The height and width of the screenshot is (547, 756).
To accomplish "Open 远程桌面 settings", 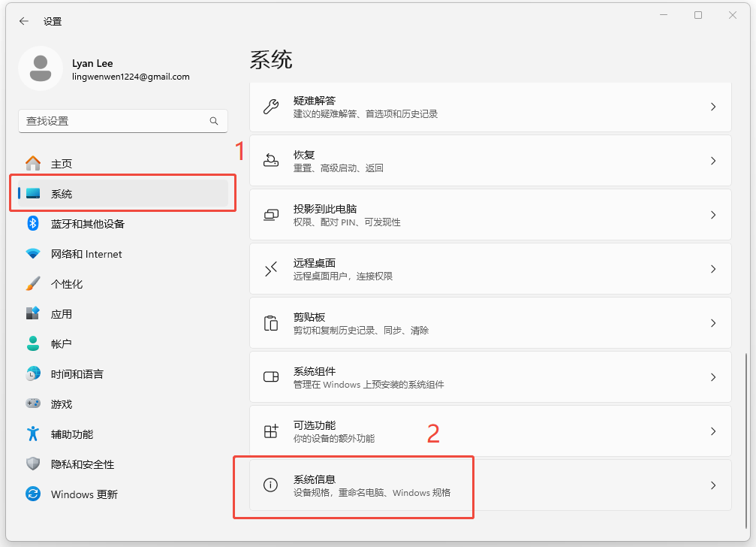I will pos(489,269).
